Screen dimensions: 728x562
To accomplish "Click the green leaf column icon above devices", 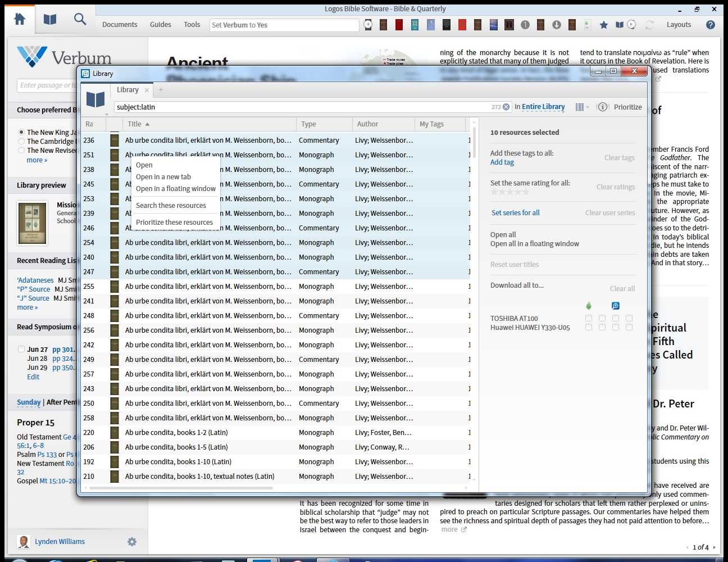I will point(589,306).
